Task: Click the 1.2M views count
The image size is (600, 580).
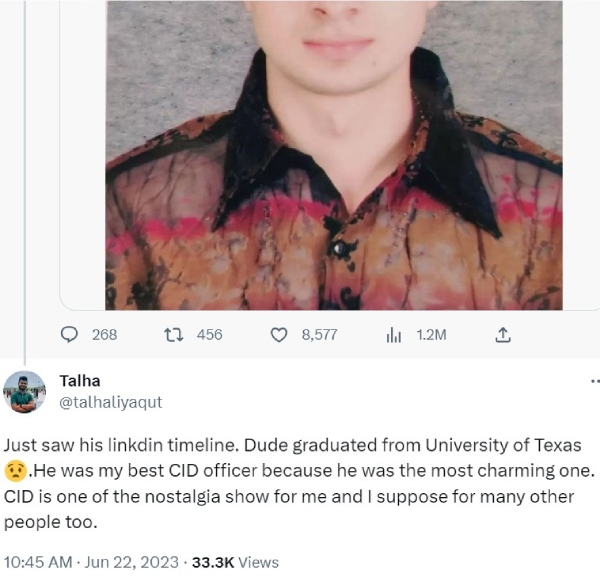Action: [x=430, y=335]
